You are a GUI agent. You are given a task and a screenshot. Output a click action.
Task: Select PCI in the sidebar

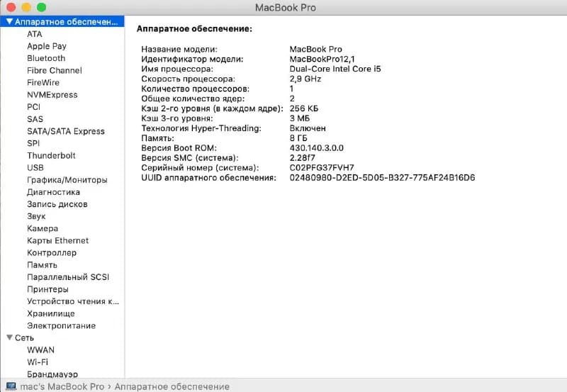point(33,107)
